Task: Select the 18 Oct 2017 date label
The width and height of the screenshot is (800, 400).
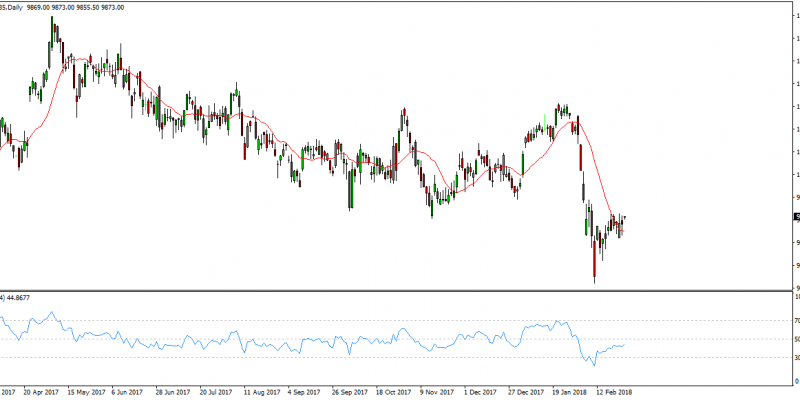Action: tap(395, 393)
